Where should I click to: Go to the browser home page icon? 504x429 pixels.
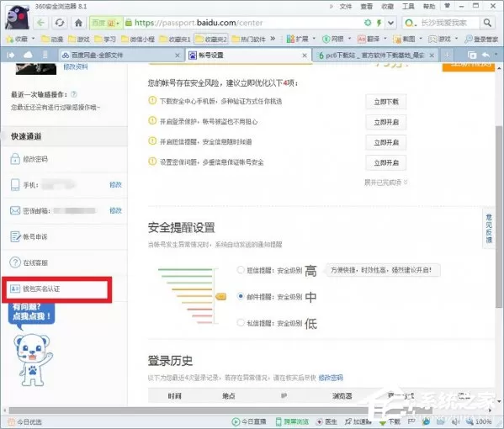pyautogui.click(x=78, y=23)
